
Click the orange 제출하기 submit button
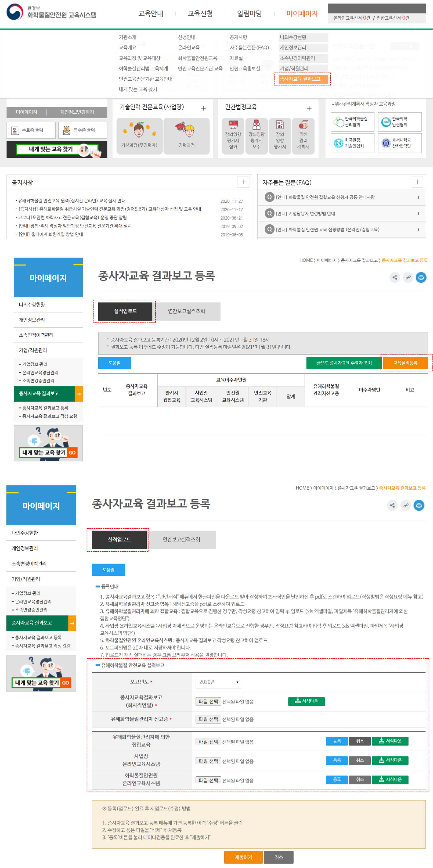243,857
